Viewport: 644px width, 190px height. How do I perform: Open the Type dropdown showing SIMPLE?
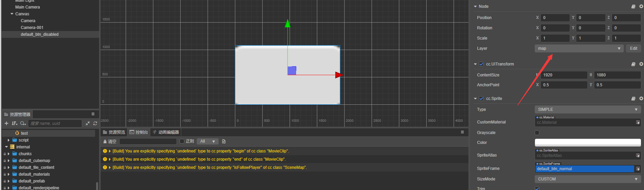(588, 109)
